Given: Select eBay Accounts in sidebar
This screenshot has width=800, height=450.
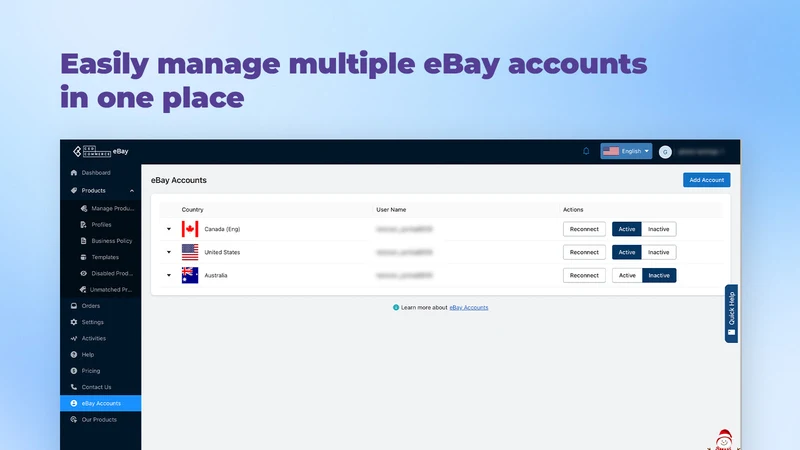Looking at the screenshot, I should [x=101, y=403].
